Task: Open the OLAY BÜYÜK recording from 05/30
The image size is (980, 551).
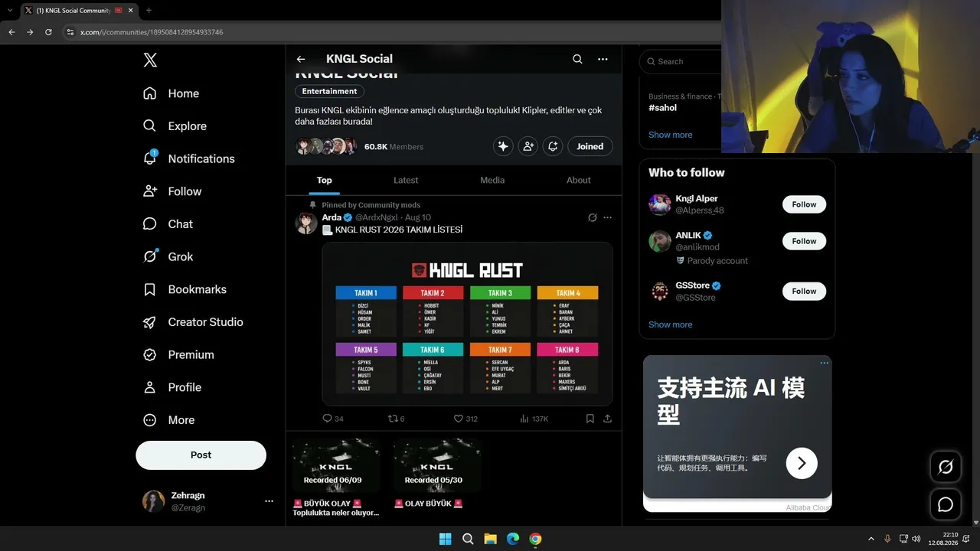Action: [437, 474]
